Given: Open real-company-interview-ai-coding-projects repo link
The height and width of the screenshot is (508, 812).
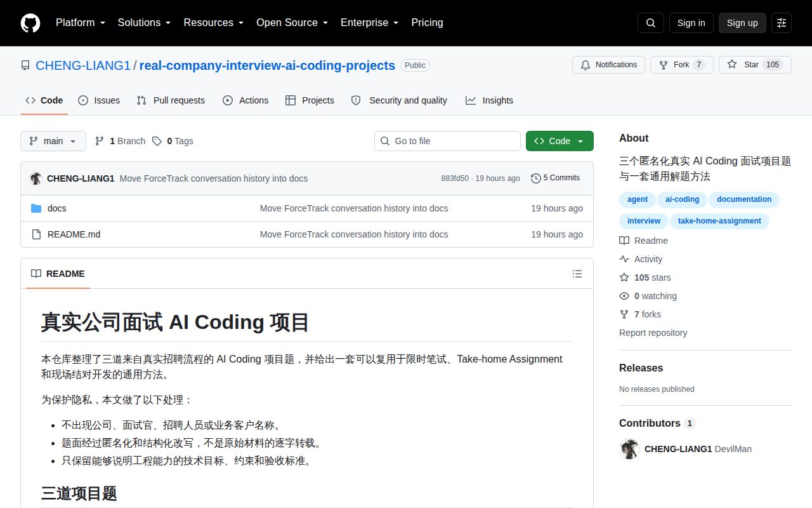Looking at the screenshot, I should click(x=267, y=65).
